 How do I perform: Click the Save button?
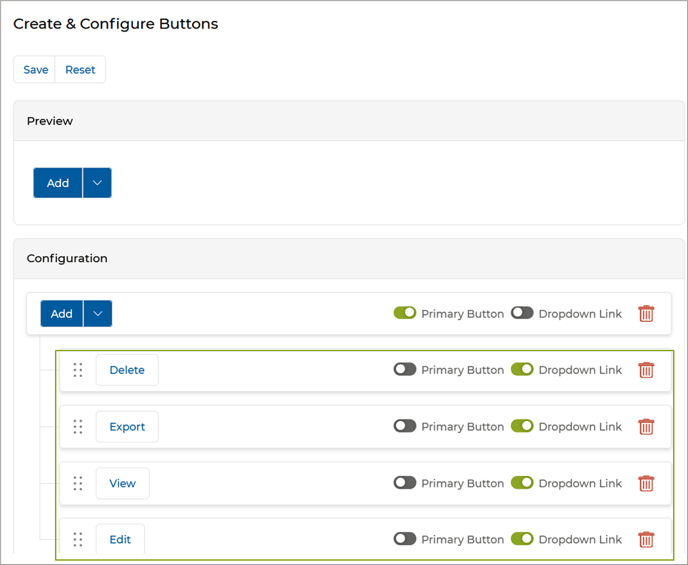[x=35, y=70]
